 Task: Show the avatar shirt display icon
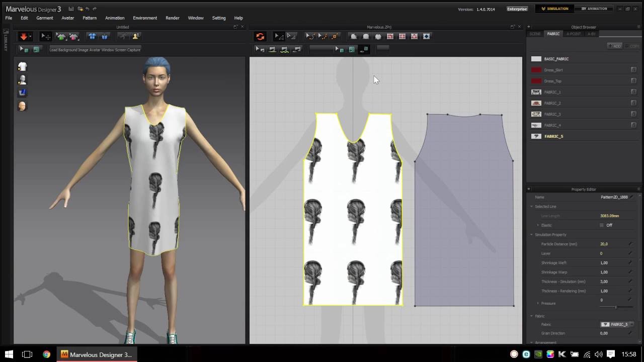coord(22,66)
